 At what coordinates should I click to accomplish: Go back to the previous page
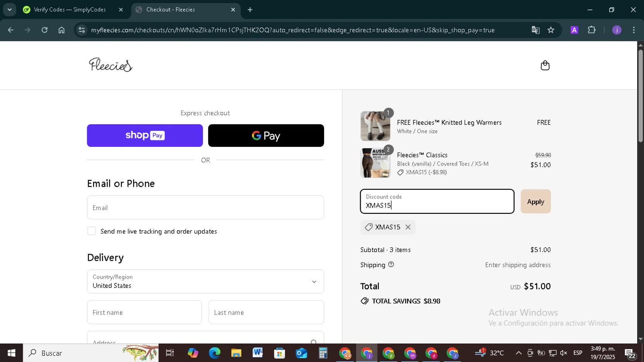click(x=11, y=30)
